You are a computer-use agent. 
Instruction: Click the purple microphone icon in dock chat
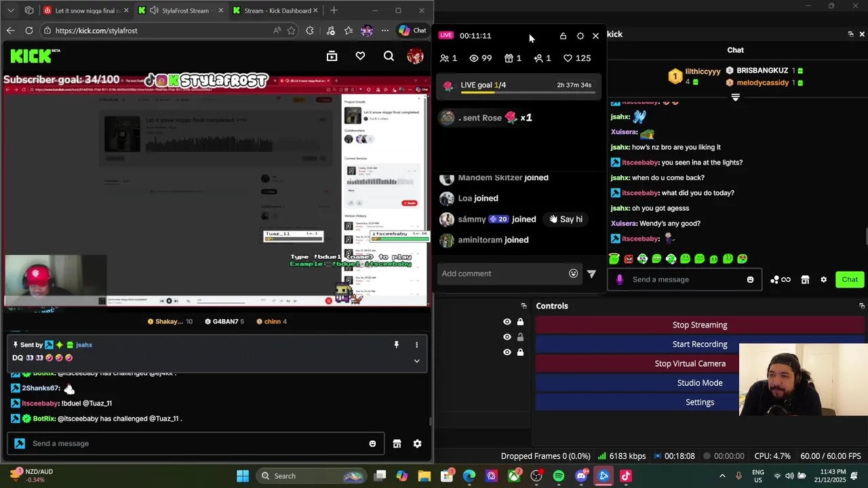[x=619, y=279]
